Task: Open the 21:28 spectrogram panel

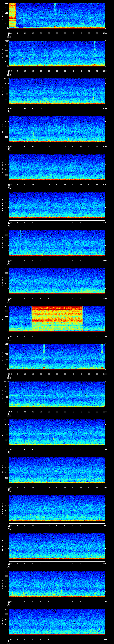Action: pos(57,546)
